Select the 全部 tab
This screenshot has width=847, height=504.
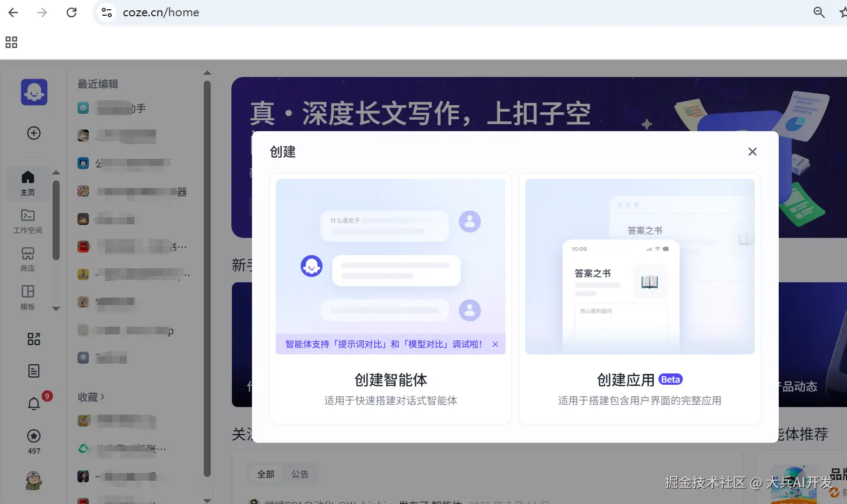pos(266,474)
